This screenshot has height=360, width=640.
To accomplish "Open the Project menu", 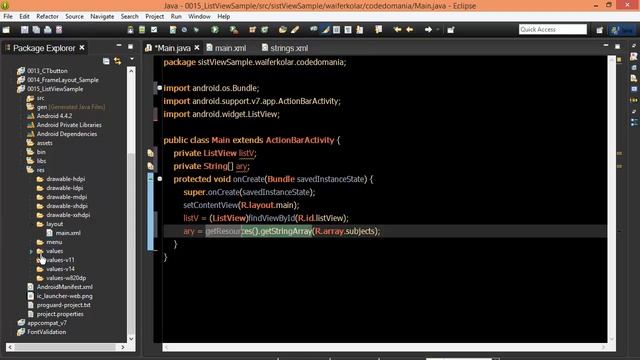I will coord(154,16).
